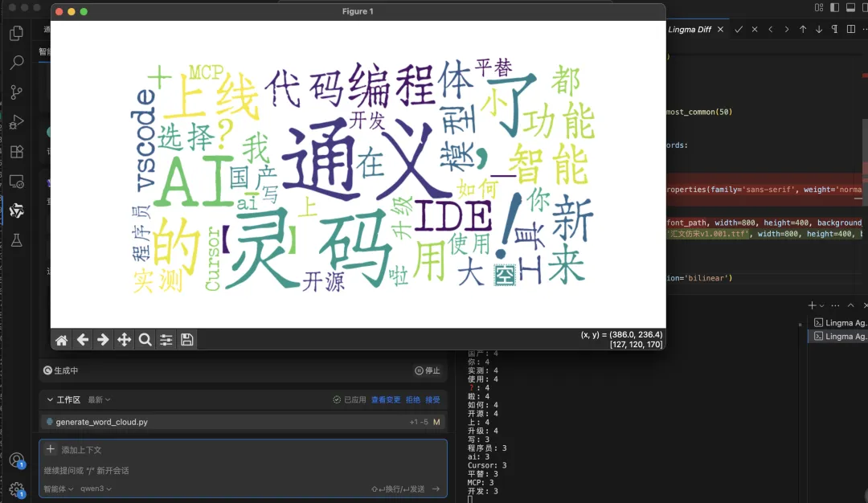The height and width of the screenshot is (503, 868).
Task: Accept changes with the 接受 link
Action: tap(432, 399)
